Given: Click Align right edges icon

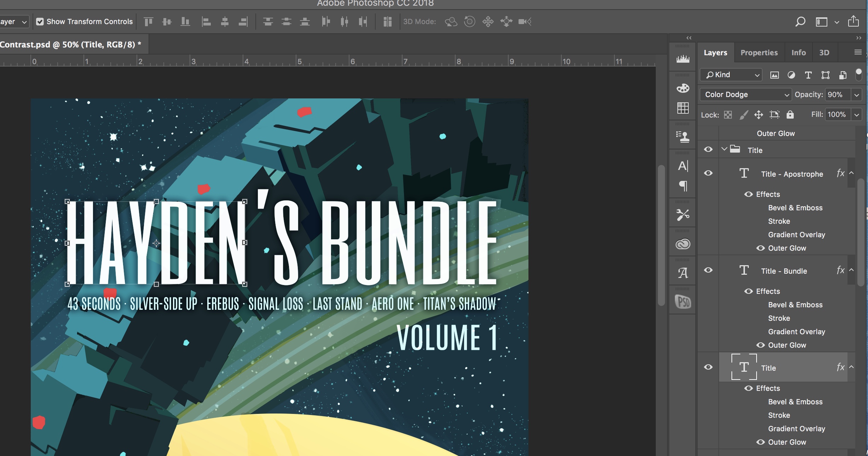Looking at the screenshot, I should point(243,22).
